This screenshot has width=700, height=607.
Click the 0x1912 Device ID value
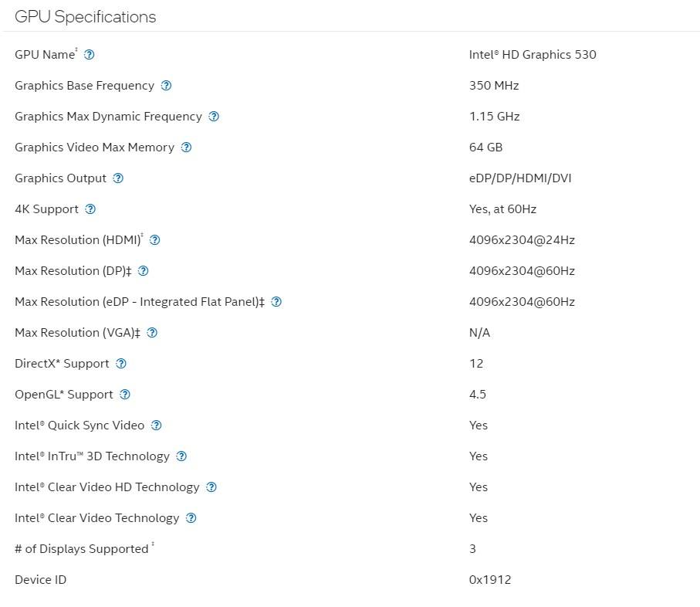490,580
